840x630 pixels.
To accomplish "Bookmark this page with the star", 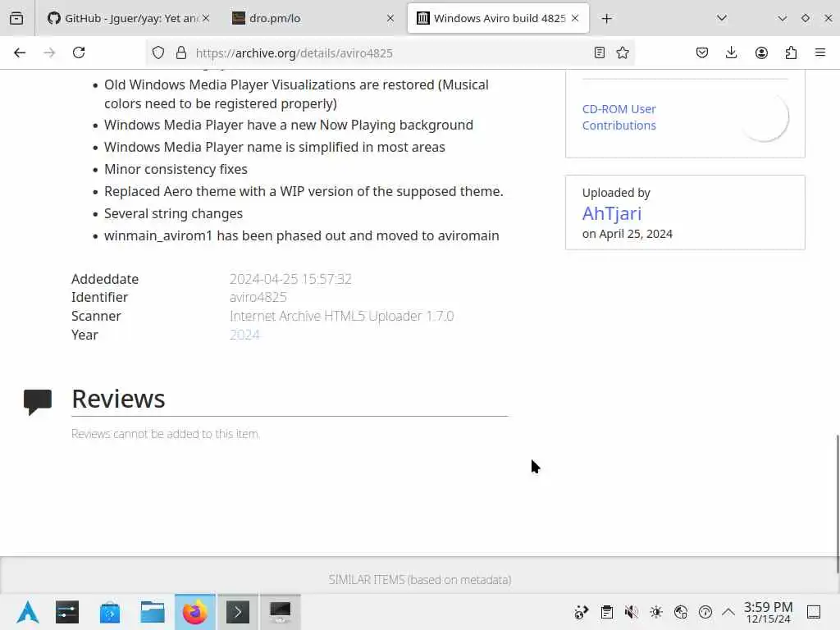I will (623, 52).
